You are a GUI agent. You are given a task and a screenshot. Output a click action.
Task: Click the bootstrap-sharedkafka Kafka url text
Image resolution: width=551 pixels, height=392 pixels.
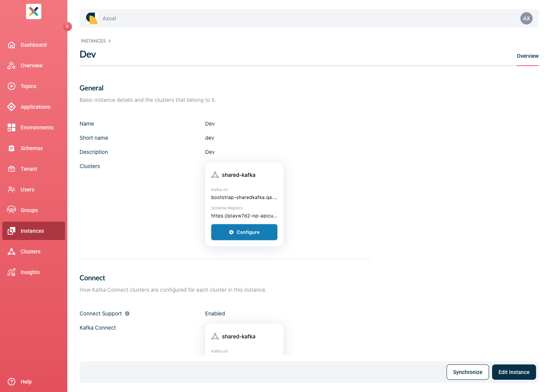coord(244,198)
